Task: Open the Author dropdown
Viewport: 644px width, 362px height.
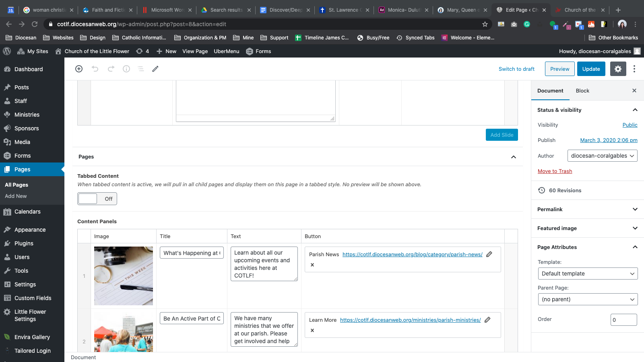Action: tap(602, 156)
